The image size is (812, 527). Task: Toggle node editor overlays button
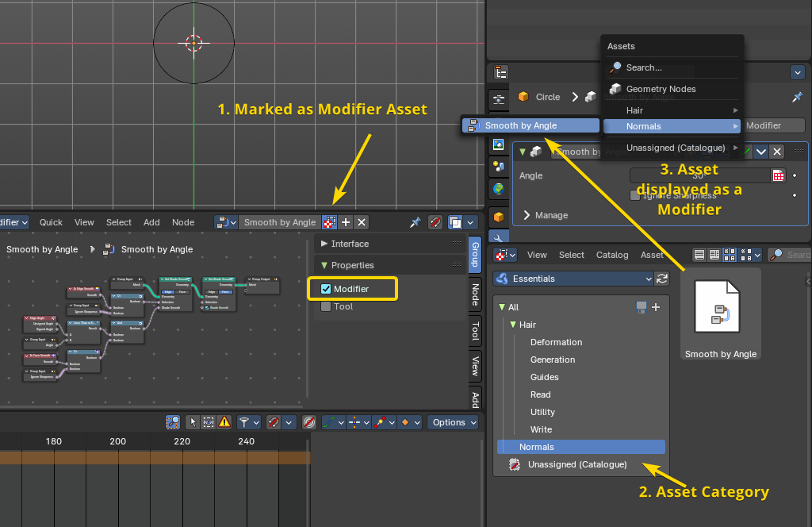pyautogui.click(x=455, y=222)
